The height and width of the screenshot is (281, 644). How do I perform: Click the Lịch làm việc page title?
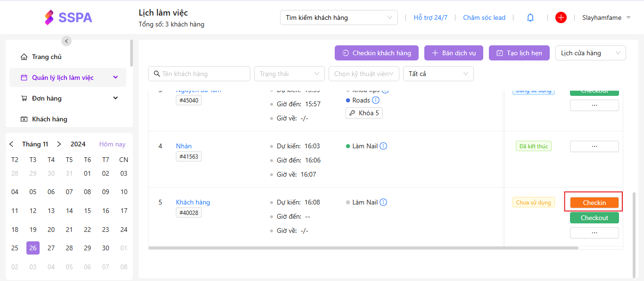[x=163, y=13]
